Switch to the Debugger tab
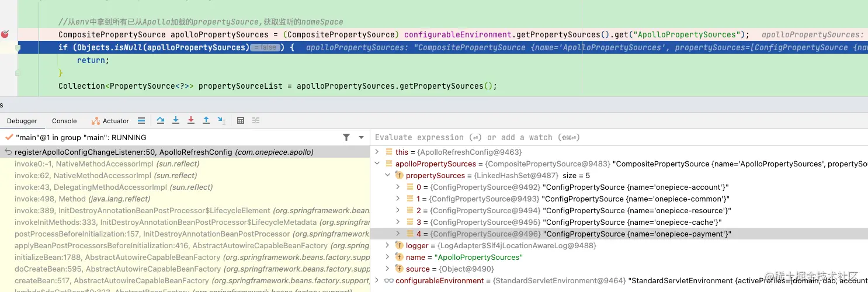The image size is (868, 292). (x=22, y=121)
